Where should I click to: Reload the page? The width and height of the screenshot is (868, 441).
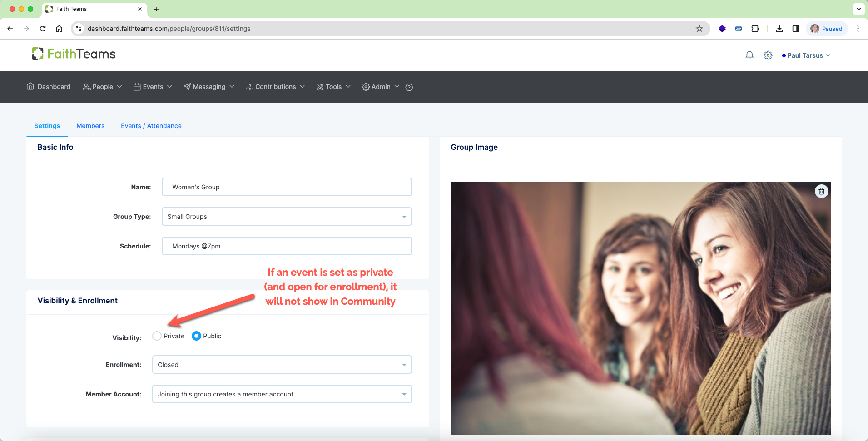coord(43,29)
